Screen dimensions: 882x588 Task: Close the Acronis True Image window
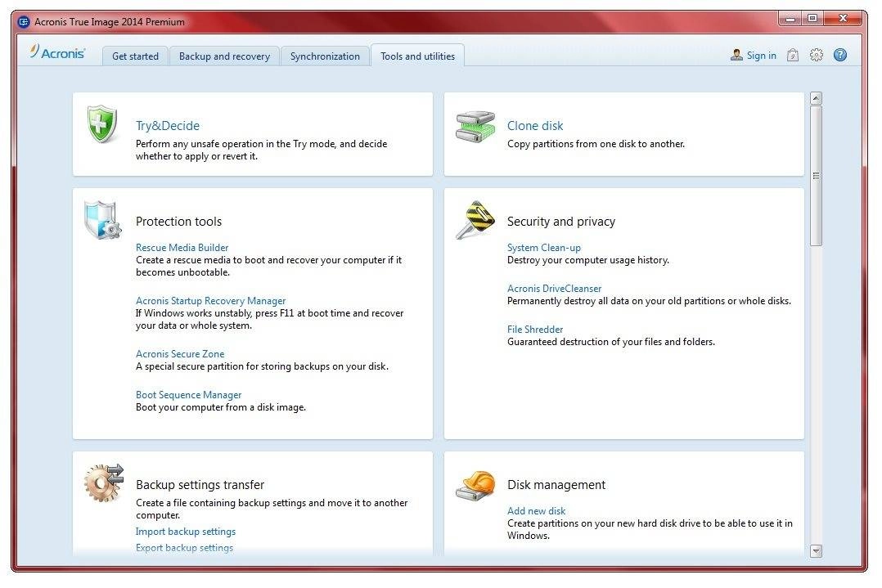(843, 19)
